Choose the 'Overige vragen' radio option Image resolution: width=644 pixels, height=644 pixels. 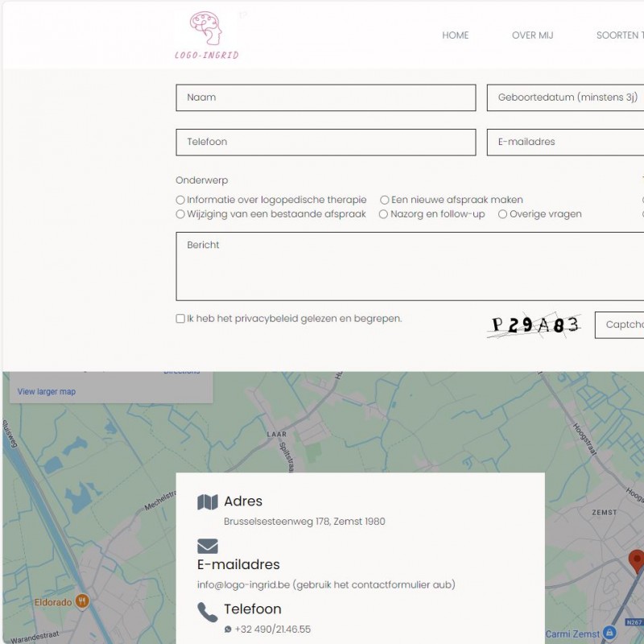tap(502, 214)
